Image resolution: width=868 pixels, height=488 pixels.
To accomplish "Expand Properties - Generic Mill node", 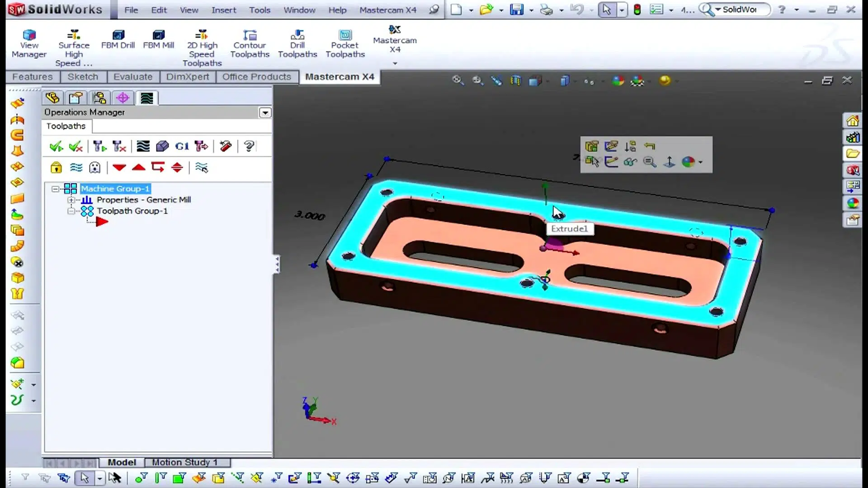I will pos(71,200).
